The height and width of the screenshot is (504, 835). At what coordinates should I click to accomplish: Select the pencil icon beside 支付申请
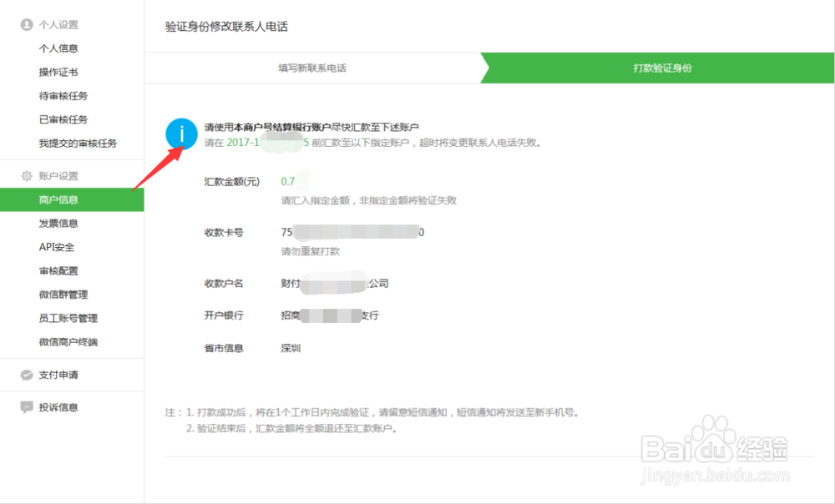[x=24, y=375]
